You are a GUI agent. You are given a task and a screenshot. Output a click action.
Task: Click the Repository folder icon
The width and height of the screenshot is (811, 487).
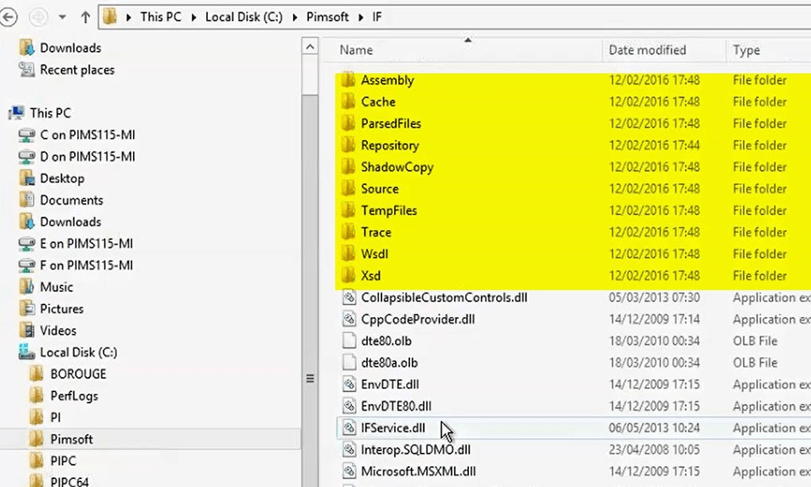pos(349,145)
